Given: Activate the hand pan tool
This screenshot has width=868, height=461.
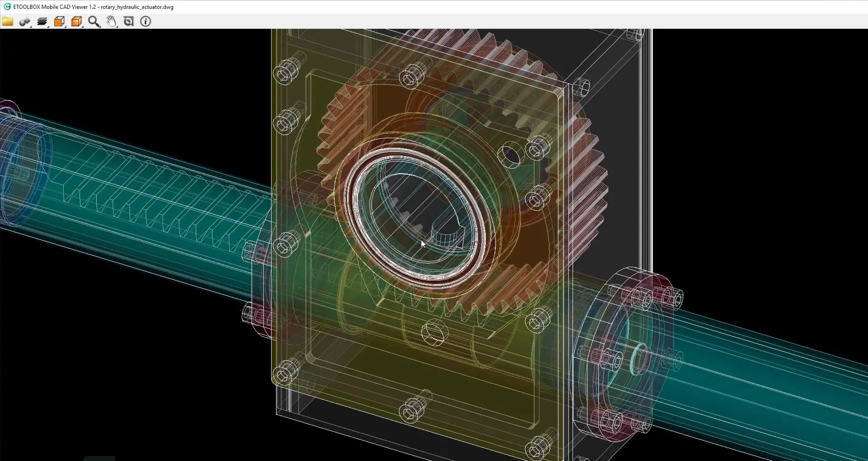Looking at the screenshot, I should [112, 22].
